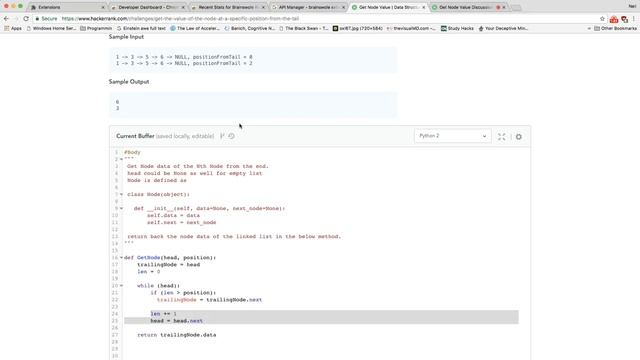Image resolution: width=640 pixels, height=360 pixels.
Task: Collapse GetNode function fold arrow on line 16
Action: point(121,258)
